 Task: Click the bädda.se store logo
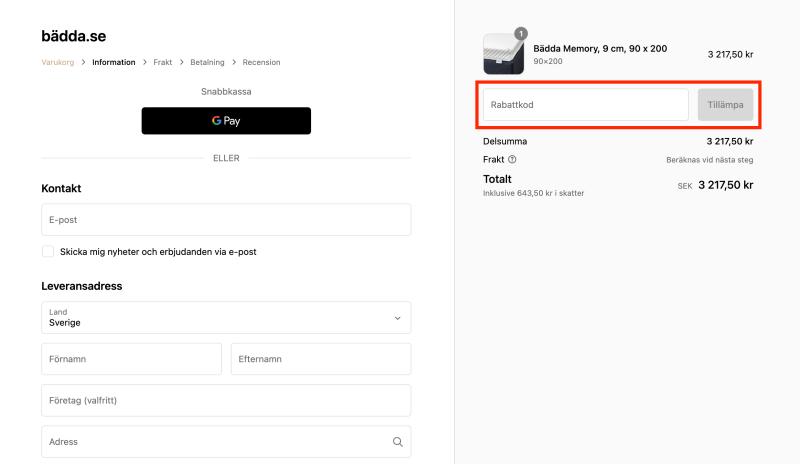[x=73, y=36]
